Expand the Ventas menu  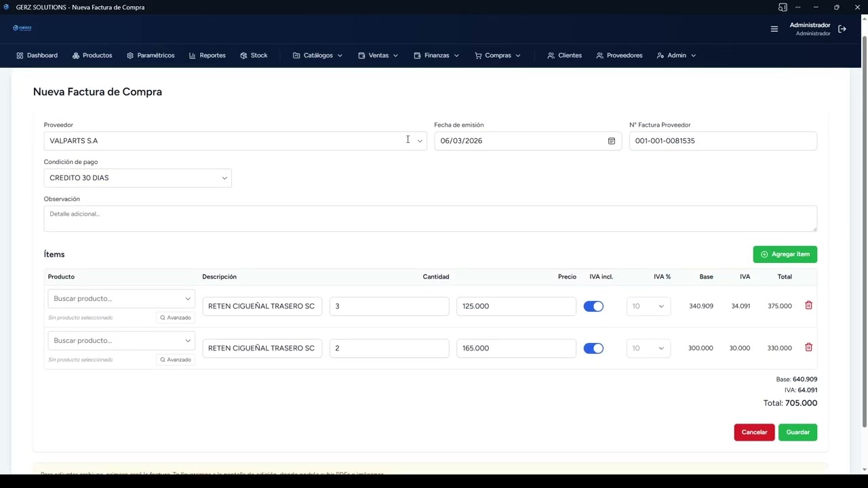tap(378, 56)
